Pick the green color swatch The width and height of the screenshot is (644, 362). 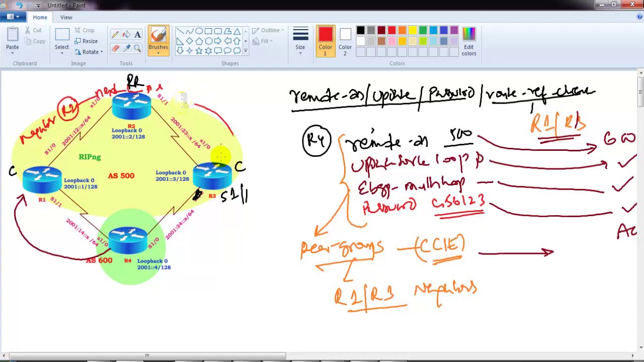(423, 31)
